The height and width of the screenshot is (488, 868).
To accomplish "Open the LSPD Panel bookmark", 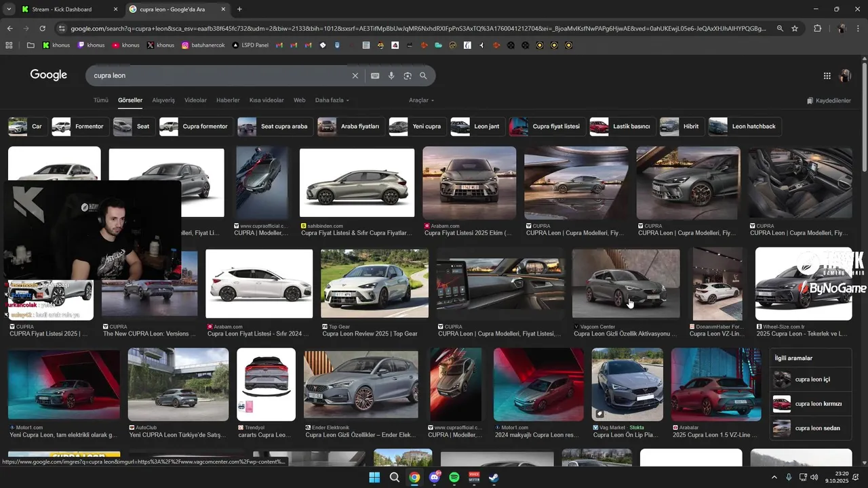I will point(250,45).
